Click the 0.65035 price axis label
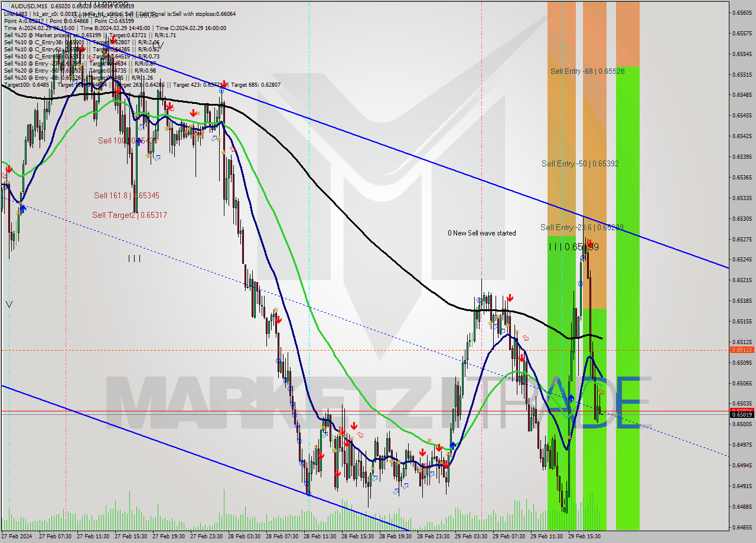This screenshot has width=756, height=543. [742, 404]
